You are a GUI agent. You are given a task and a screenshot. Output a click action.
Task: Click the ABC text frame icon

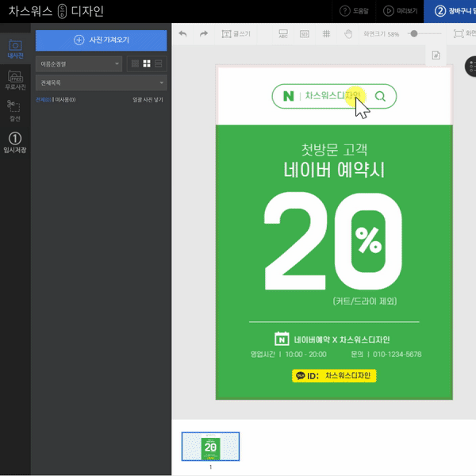[x=283, y=33]
